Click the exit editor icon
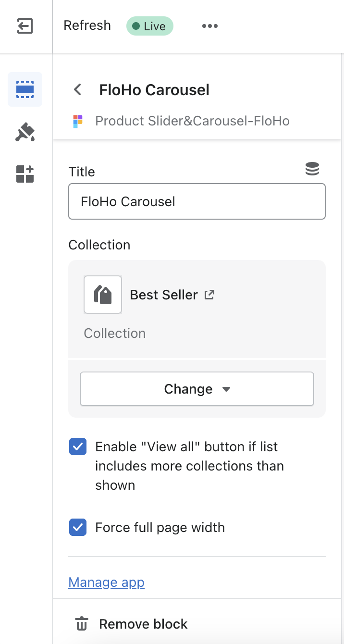The height and width of the screenshot is (644, 344). coord(25,26)
